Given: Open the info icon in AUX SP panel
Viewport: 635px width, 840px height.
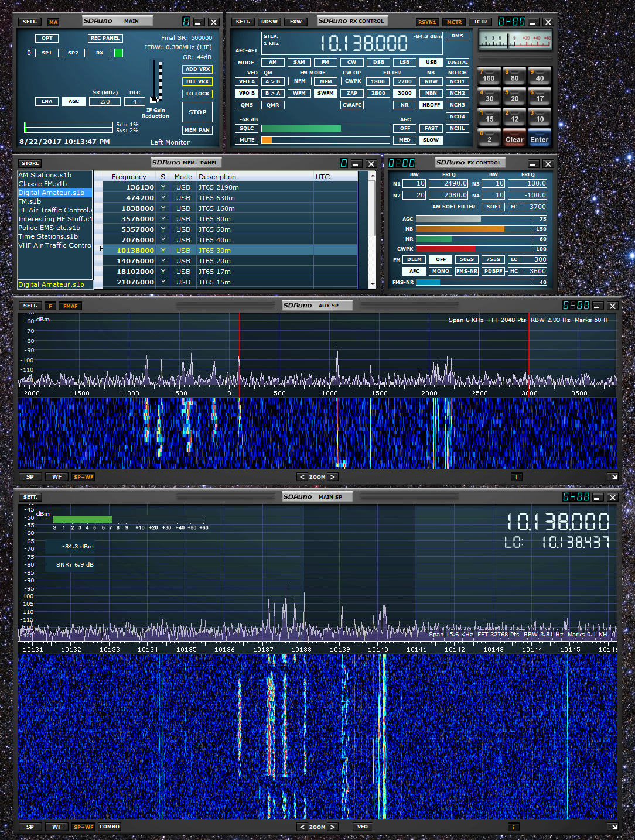Looking at the screenshot, I should (516, 477).
